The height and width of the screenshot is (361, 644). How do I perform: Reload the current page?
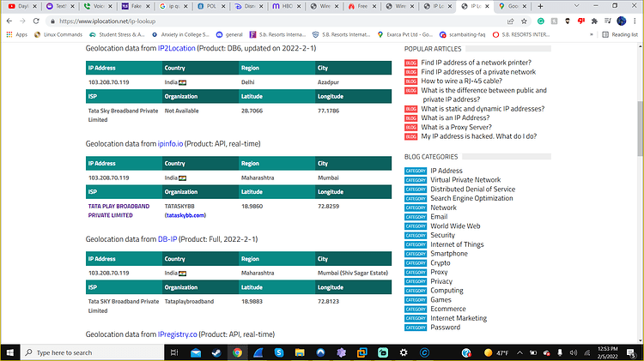(36, 21)
